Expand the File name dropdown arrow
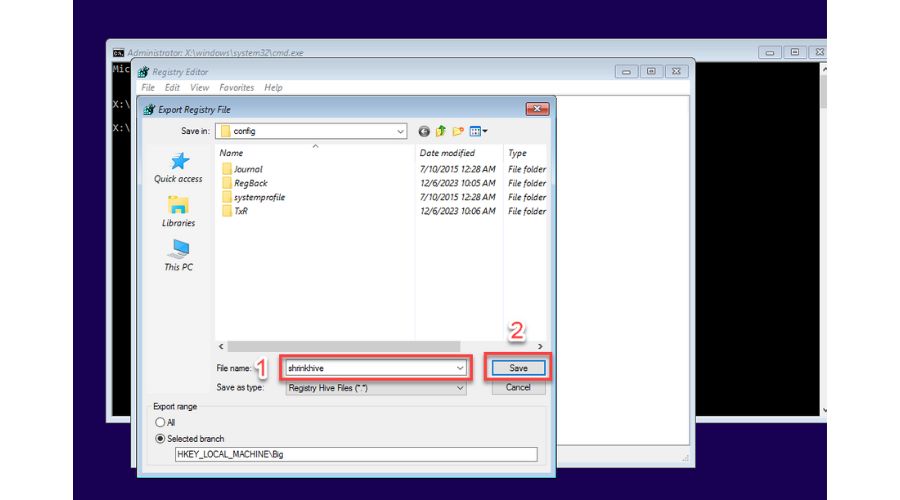 coord(460,368)
